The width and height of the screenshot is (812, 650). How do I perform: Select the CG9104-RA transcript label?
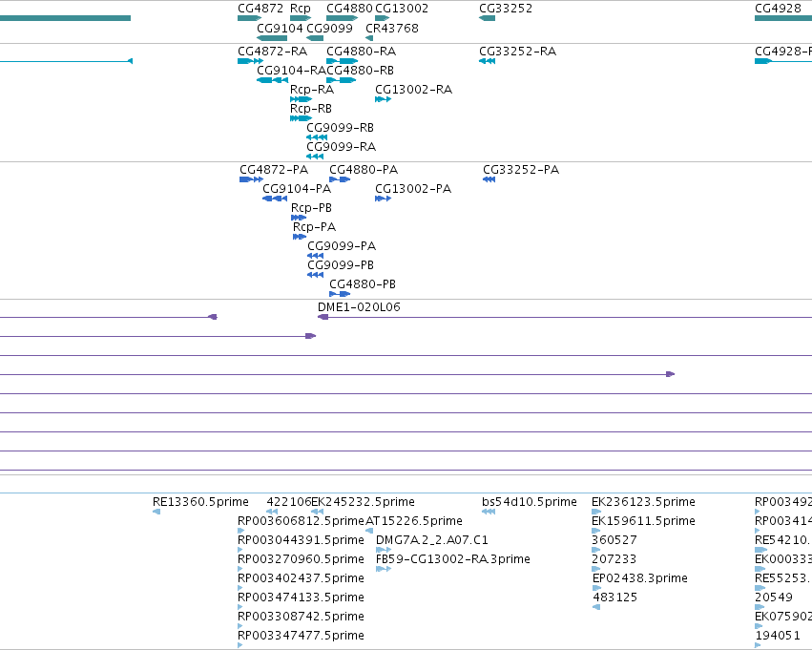[x=292, y=70]
